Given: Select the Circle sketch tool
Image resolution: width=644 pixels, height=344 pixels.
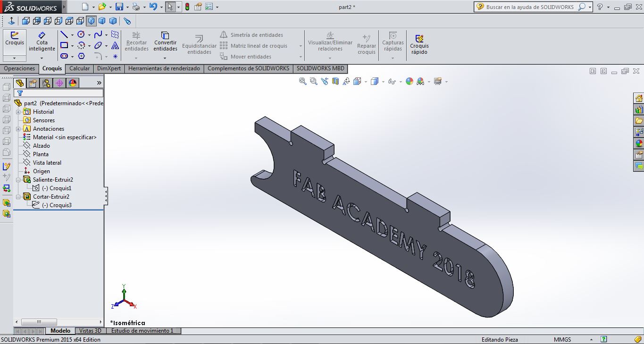Looking at the screenshot, I should [x=81, y=35].
